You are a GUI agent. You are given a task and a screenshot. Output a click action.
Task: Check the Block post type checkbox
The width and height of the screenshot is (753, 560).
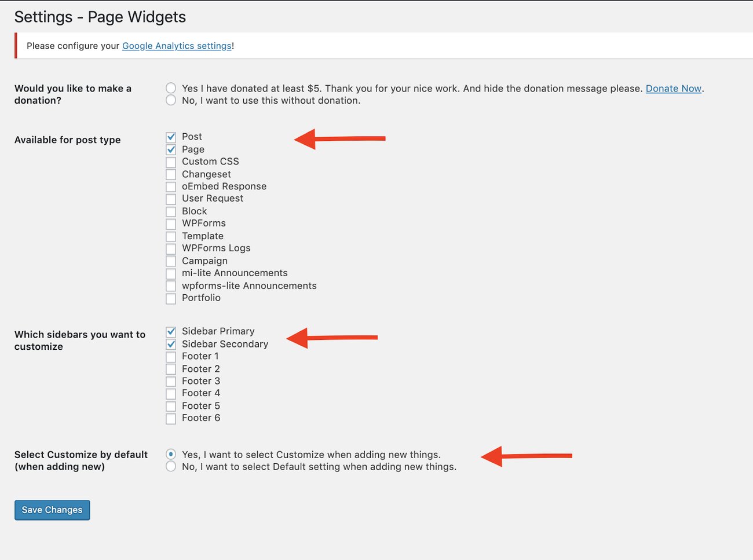tap(171, 211)
